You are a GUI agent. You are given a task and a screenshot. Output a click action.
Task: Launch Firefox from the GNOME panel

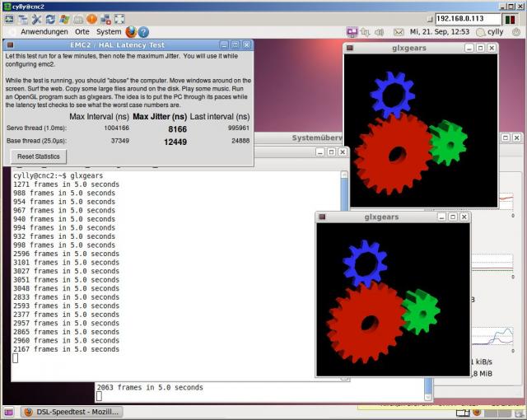click(x=131, y=32)
